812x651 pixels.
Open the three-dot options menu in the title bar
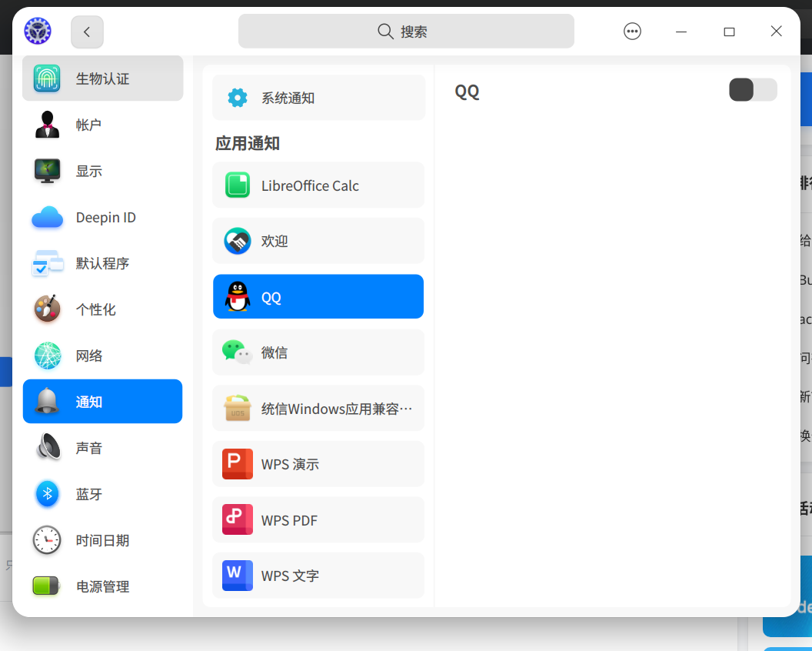tap(632, 31)
